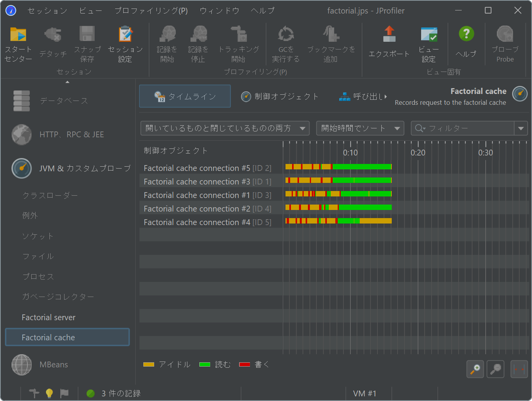Click the Save Snapshot floppy icon

point(87,34)
